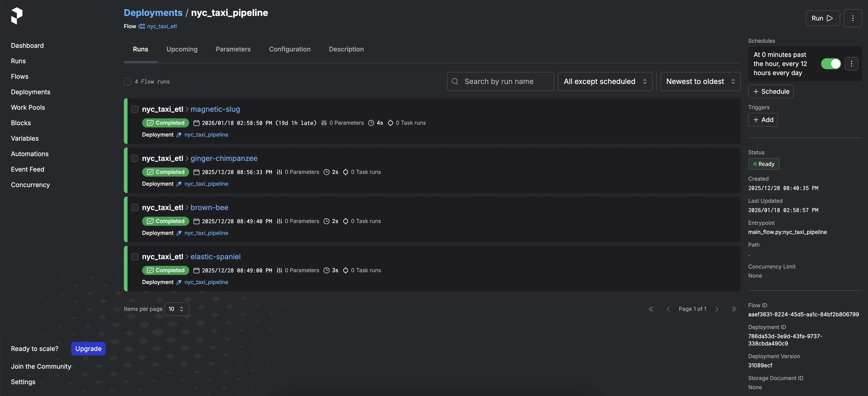Viewport: 868px width, 396px height.
Task: Switch to the Upcoming tab
Action: [x=182, y=49]
